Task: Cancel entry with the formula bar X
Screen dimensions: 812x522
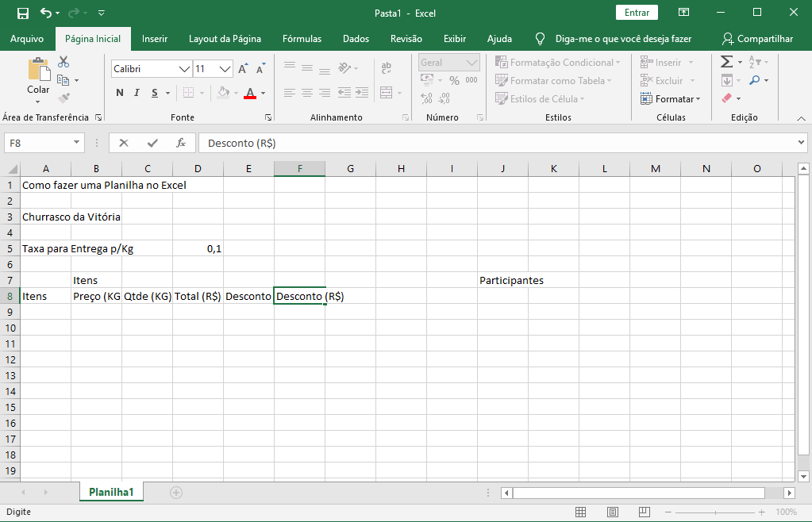Action: (124, 143)
